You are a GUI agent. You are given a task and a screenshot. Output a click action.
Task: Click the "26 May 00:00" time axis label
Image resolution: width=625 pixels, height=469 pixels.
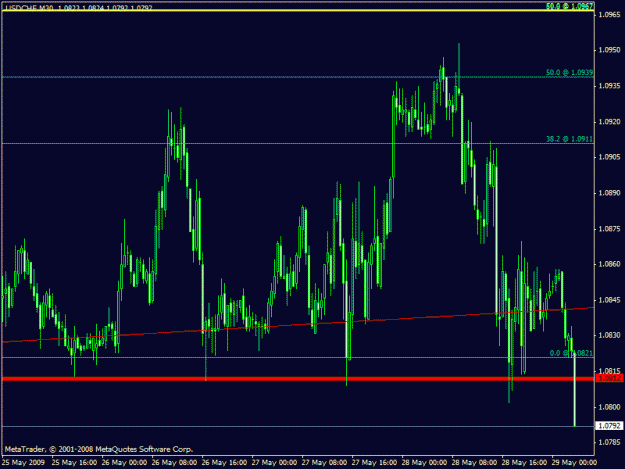click(124, 462)
